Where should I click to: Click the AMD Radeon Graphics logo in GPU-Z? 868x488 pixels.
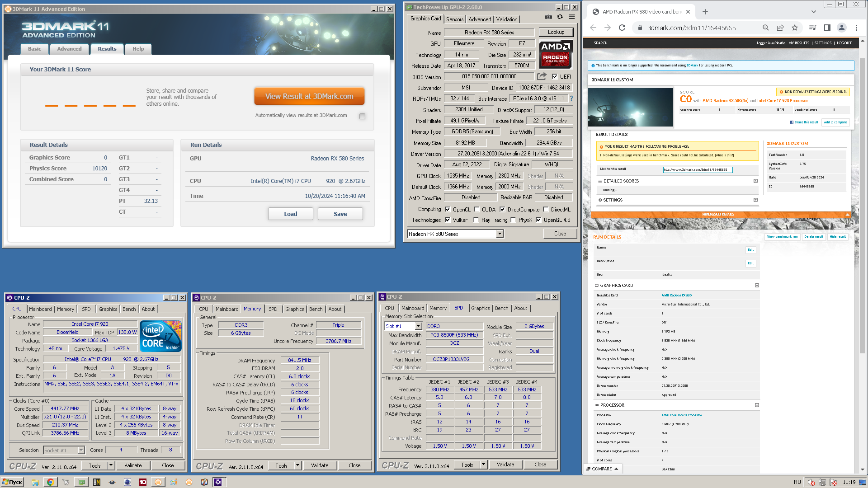click(556, 54)
